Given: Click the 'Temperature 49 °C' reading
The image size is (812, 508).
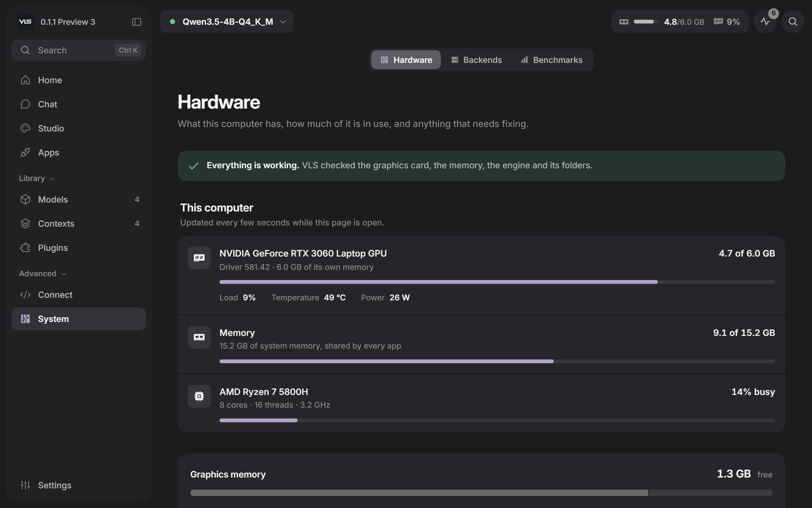Looking at the screenshot, I should [x=309, y=298].
